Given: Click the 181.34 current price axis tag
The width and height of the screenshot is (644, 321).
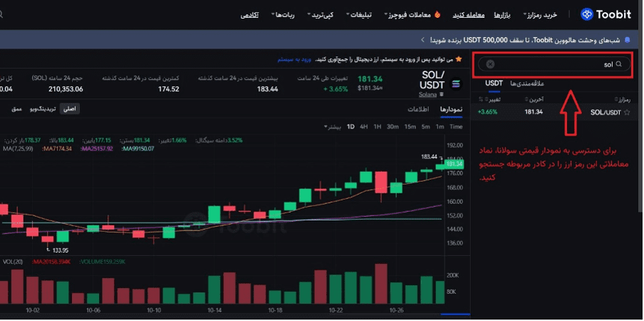Looking at the screenshot, I should point(455,164).
